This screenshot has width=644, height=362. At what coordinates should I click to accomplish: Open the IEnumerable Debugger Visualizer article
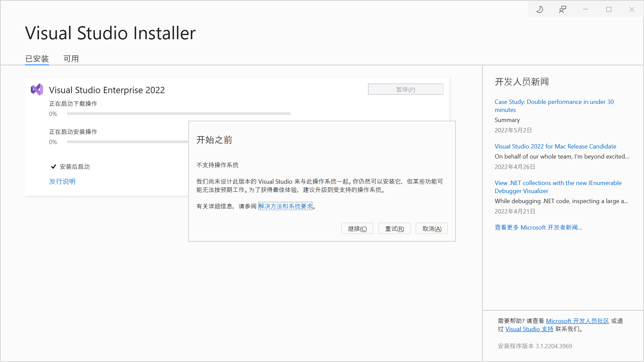pyautogui.click(x=558, y=187)
